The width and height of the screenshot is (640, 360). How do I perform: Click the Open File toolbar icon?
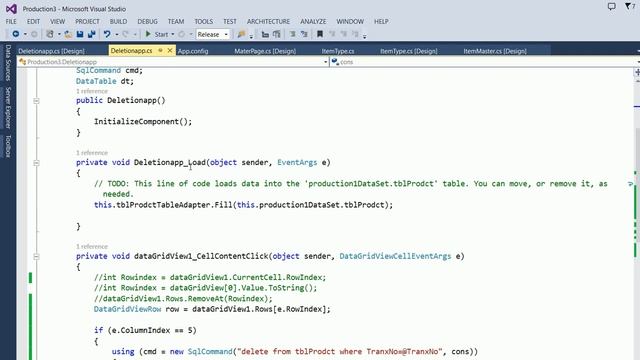(68, 34)
